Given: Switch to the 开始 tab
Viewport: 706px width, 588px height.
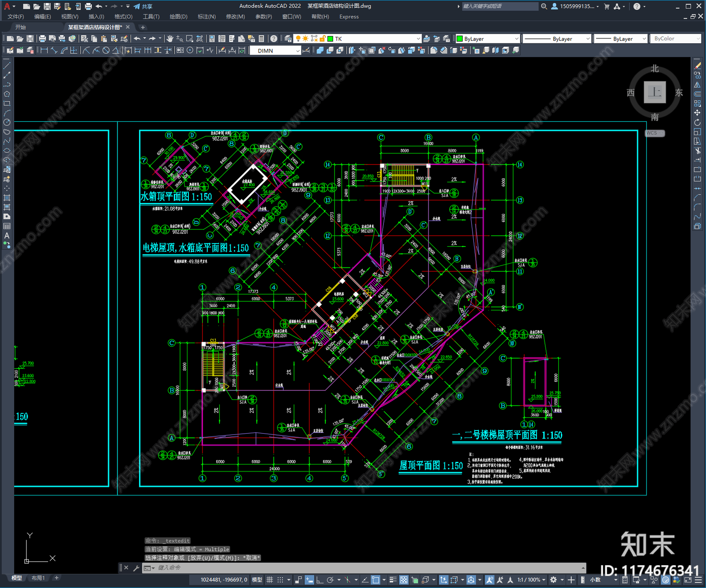Looking at the screenshot, I should (x=21, y=27).
